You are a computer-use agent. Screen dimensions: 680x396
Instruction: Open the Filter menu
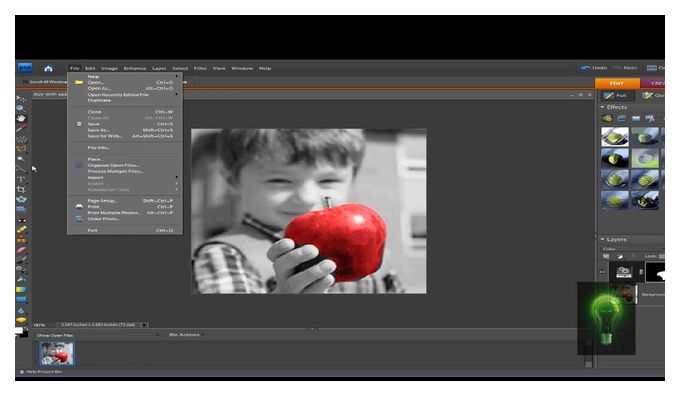(200, 68)
